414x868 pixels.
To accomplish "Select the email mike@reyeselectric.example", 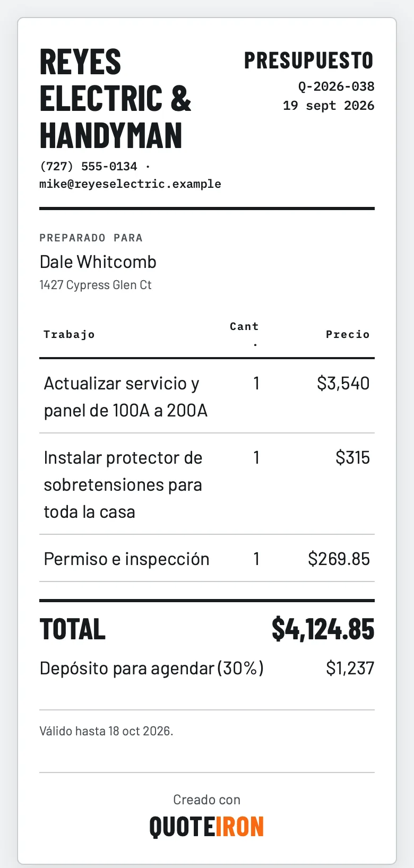I will click(130, 184).
